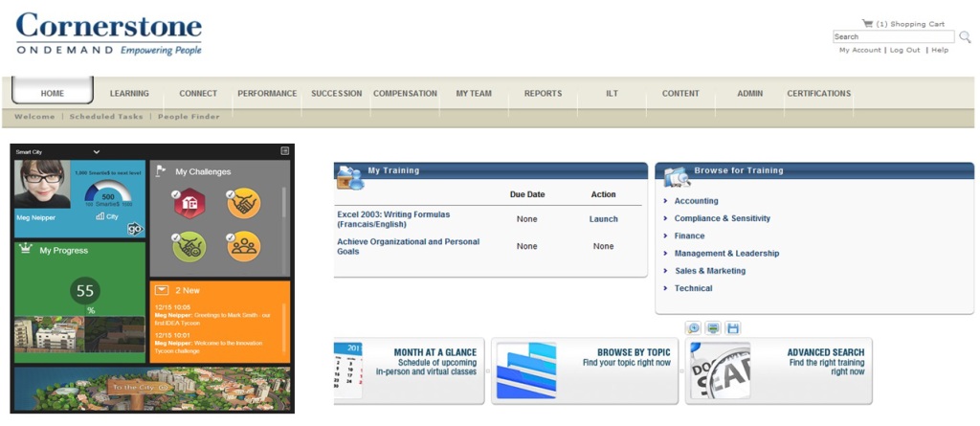This screenshot has height=426, width=980.
Task: Select the red house challenge badge
Action: point(189,203)
